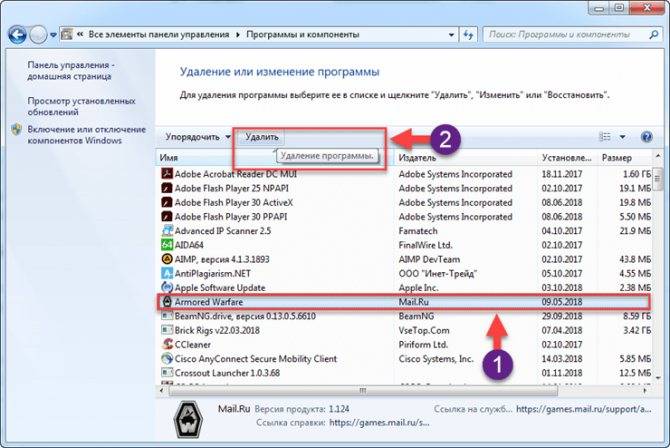Image resolution: width=670 pixels, height=448 pixels.
Task: Click publisher 'Piriform Ltd.' cell
Action: click(423, 344)
